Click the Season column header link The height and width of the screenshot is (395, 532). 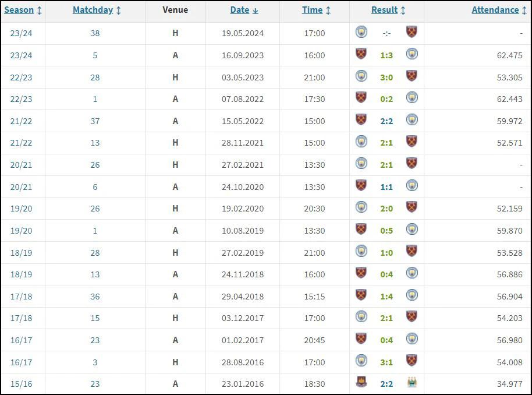(x=19, y=10)
